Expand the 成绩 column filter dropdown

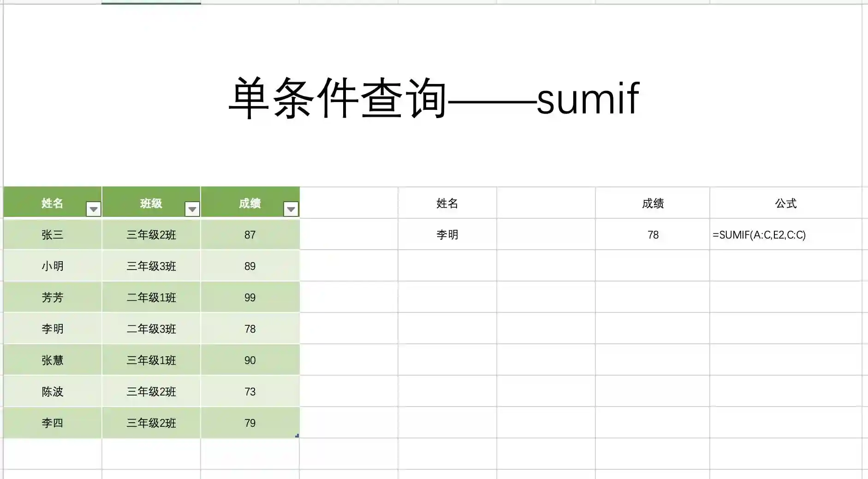(x=291, y=210)
